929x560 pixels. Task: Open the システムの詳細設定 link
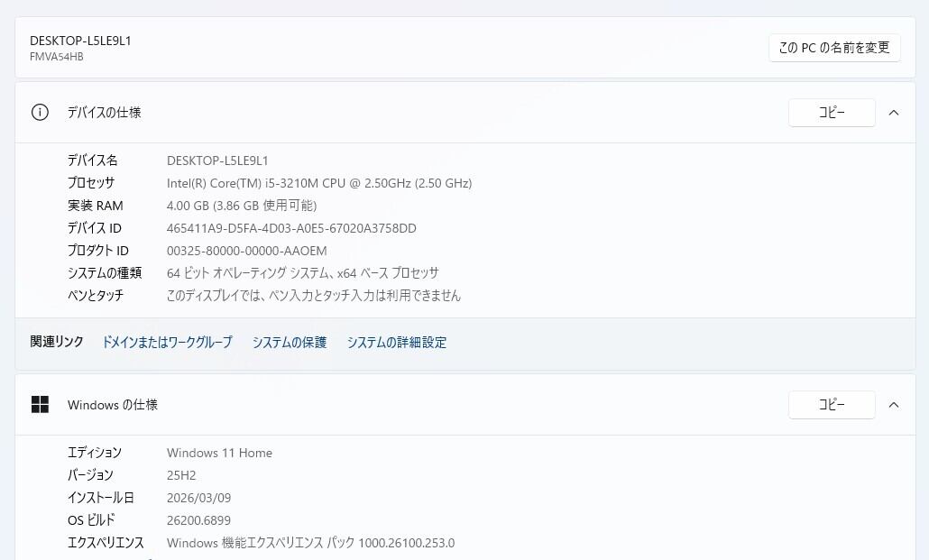[x=397, y=342]
